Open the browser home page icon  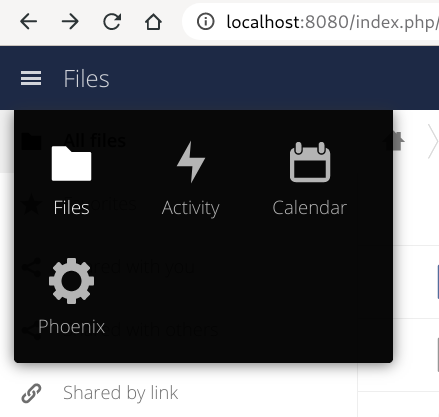pos(153,22)
